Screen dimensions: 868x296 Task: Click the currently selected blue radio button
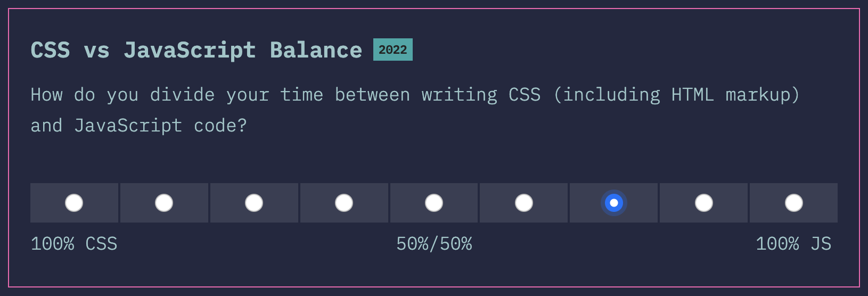[x=614, y=203]
